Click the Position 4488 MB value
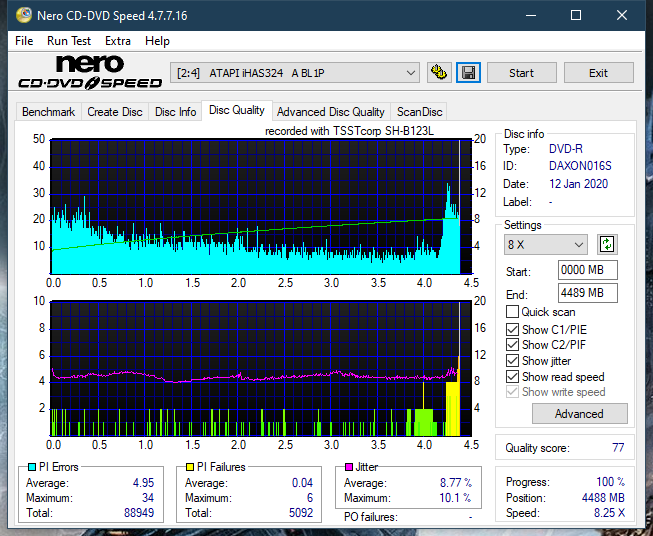The height and width of the screenshot is (536, 653). [603, 498]
